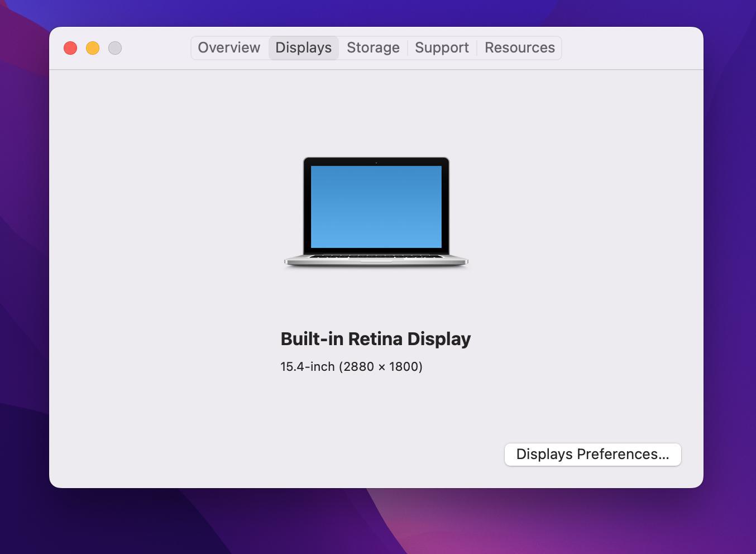Switch to the Overview tab
The height and width of the screenshot is (554, 756).
[x=229, y=48]
